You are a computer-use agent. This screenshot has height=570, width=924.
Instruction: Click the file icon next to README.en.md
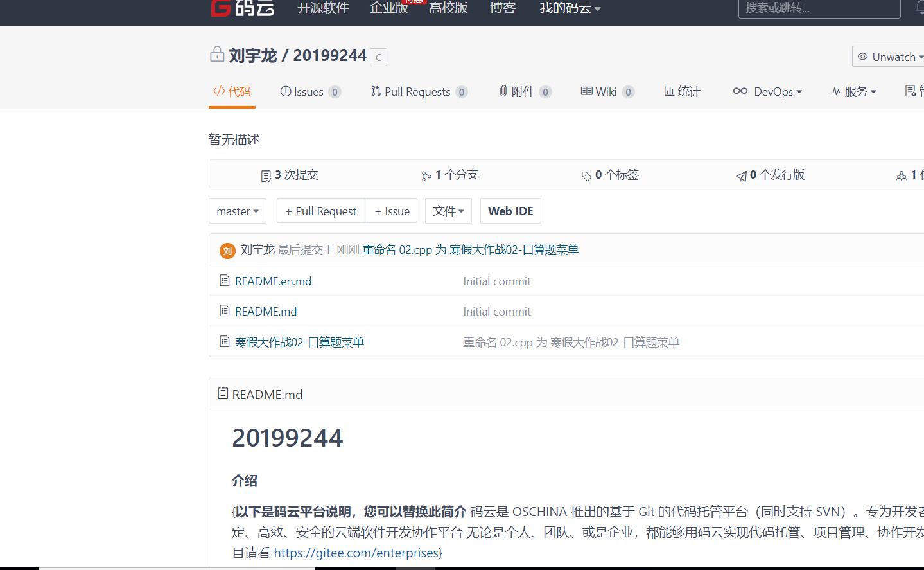click(225, 281)
